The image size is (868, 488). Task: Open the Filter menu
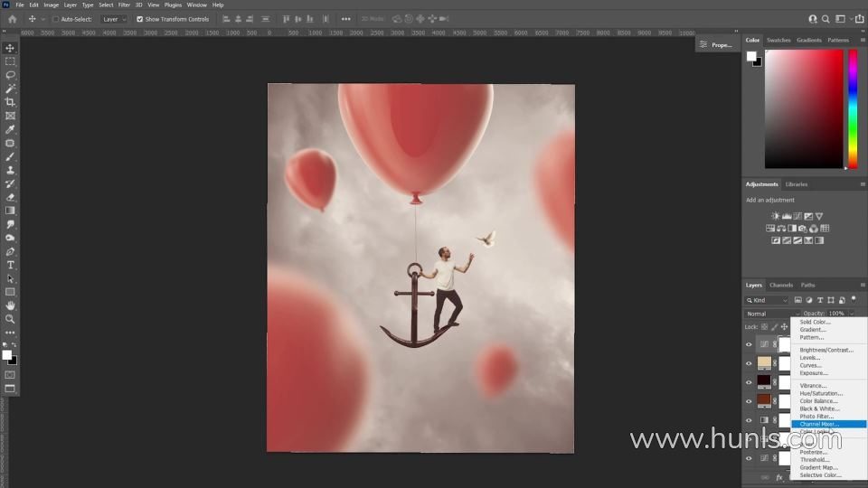click(x=124, y=5)
